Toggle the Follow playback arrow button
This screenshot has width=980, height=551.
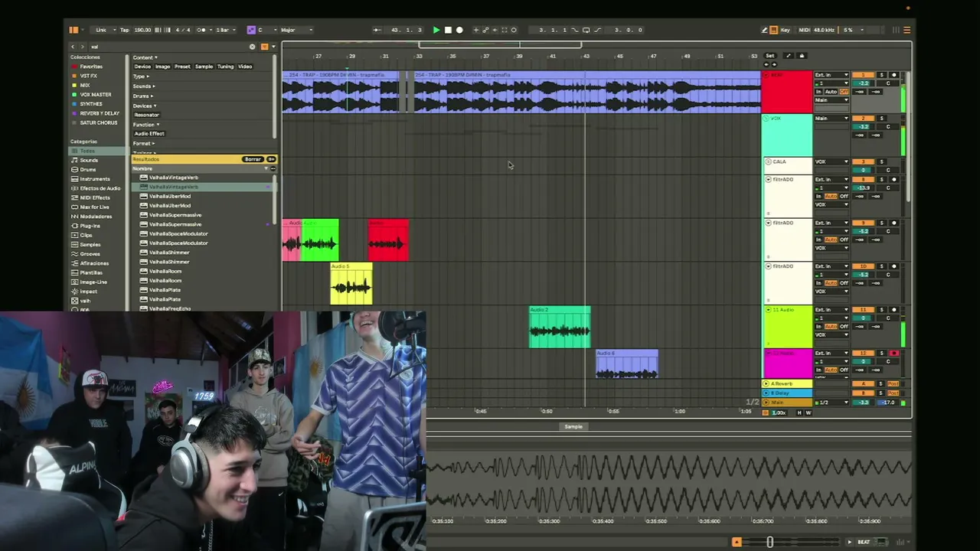pyautogui.click(x=377, y=30)
